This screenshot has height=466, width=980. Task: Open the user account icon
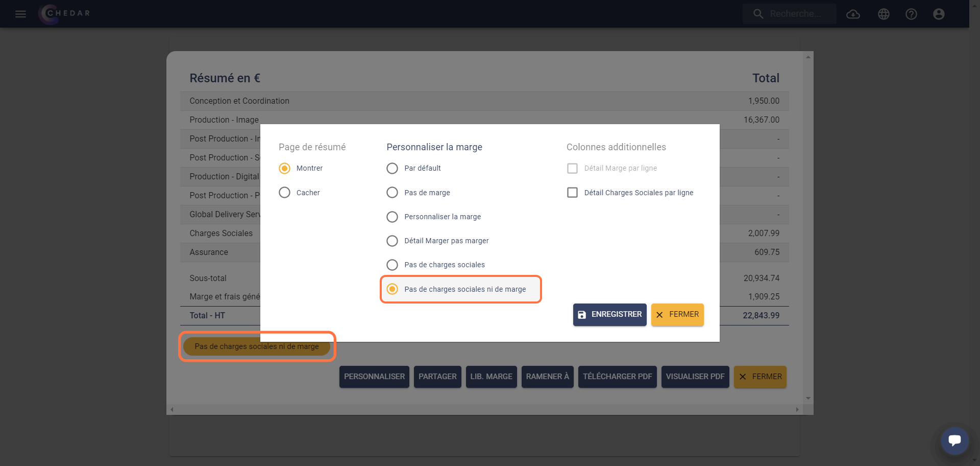[x=939, y=14]
